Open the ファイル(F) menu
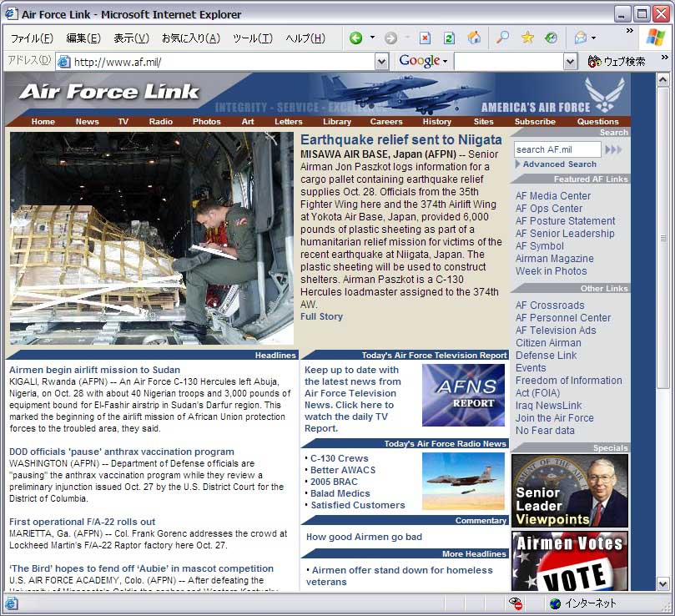This screenshot has height=616, width=675. [32, 38]
